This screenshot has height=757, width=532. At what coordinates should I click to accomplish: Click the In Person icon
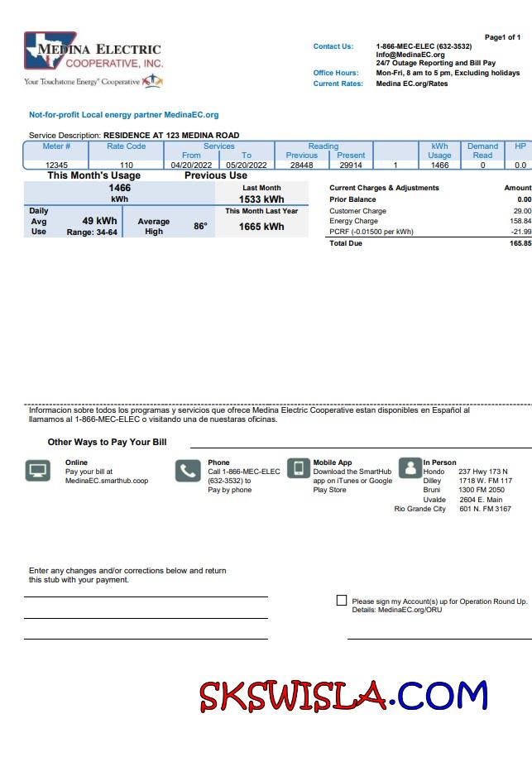coord(410,469)
